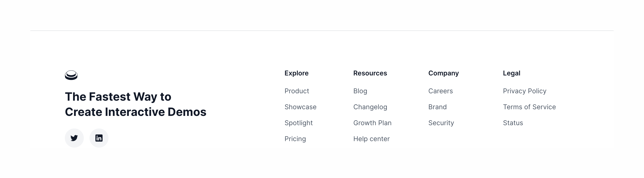644x178 pixels.
Task: Check the Status page link
Action: [x=513, y=123]
